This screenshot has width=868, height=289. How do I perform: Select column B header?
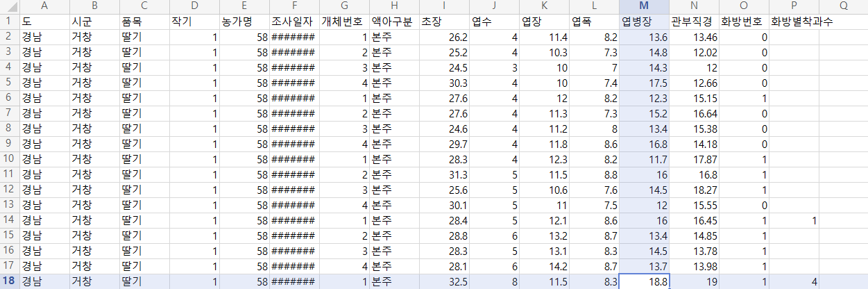coord(94,6)
